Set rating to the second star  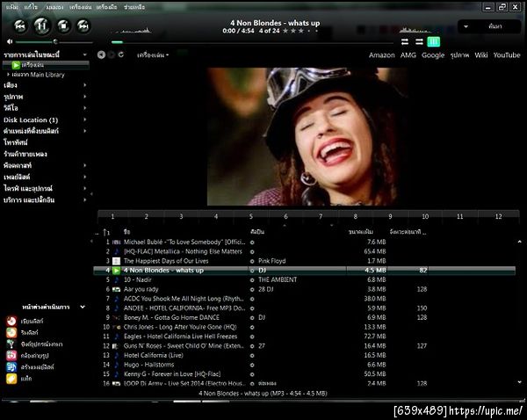tap(293, 31)
